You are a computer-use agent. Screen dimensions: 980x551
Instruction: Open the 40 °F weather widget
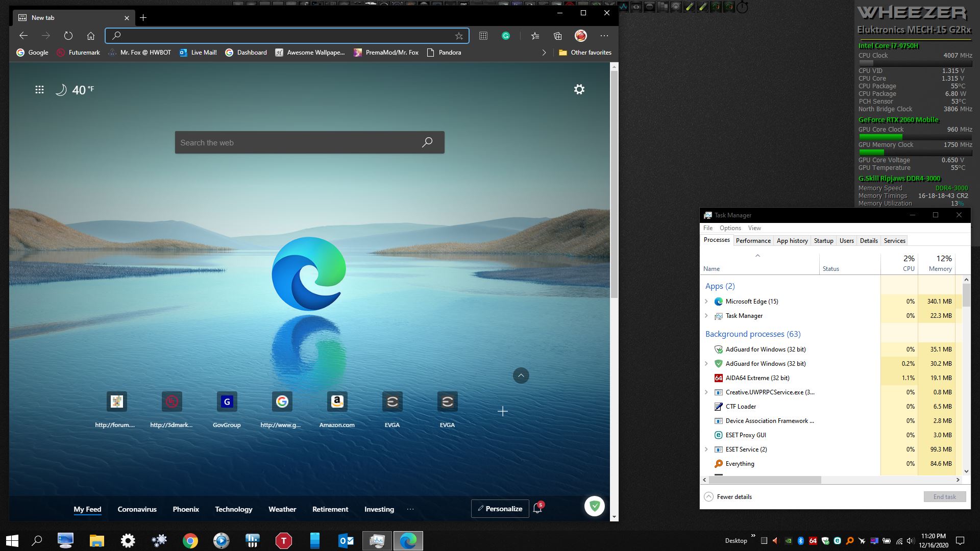(x=75, y=90)
